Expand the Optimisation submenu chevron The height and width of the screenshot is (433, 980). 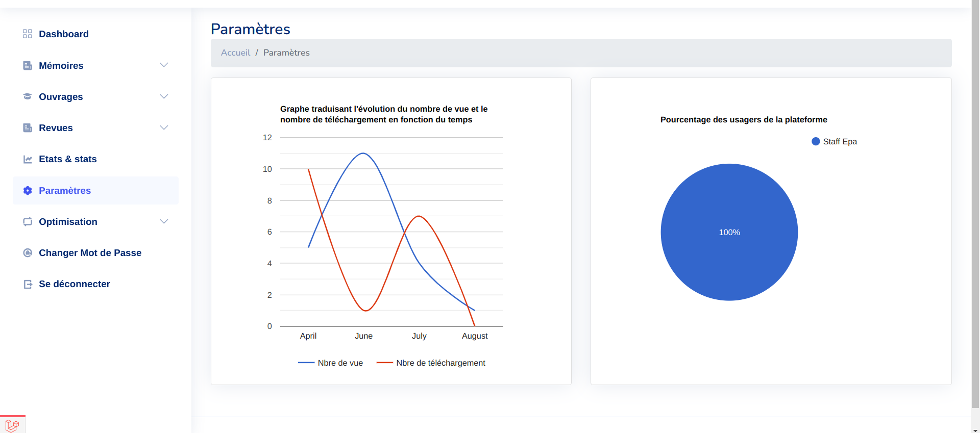164,221
